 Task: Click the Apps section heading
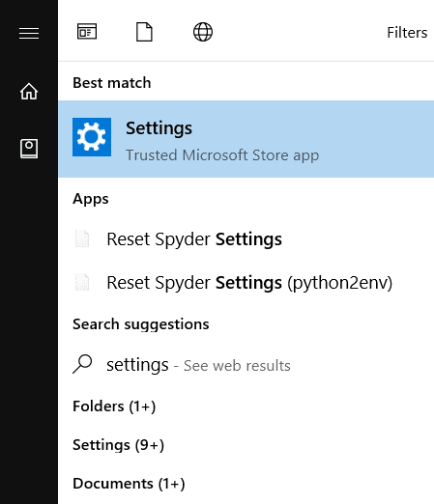[x=91, y=199]
